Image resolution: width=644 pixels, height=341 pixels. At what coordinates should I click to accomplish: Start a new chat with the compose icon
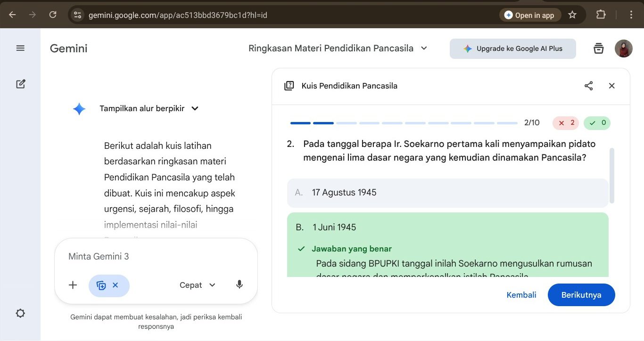click(20, 83)
